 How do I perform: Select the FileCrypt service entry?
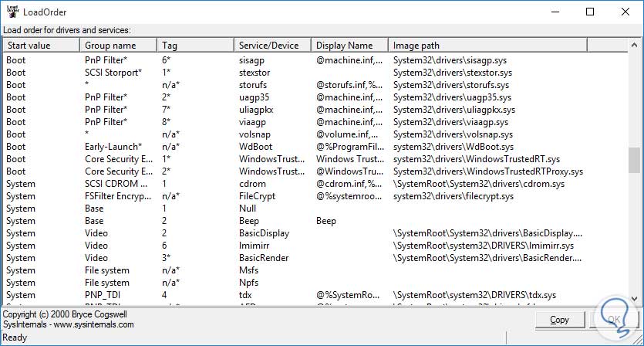coord(257,196)
